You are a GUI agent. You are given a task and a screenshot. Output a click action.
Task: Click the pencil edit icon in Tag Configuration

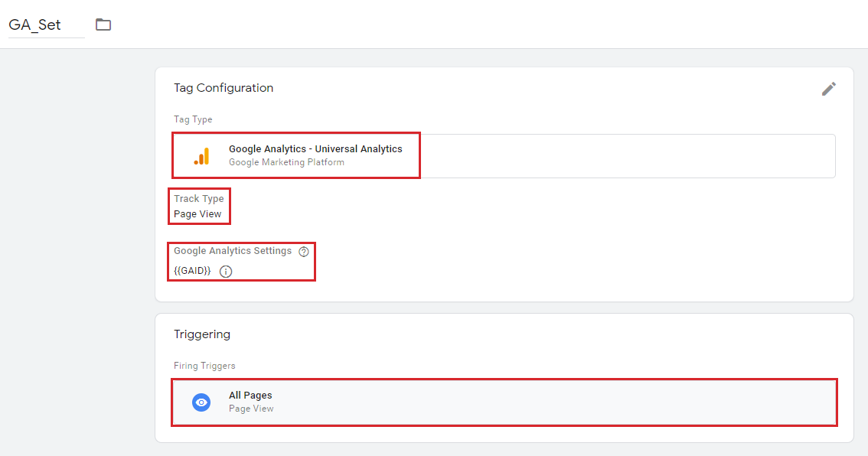pos(829,89)
